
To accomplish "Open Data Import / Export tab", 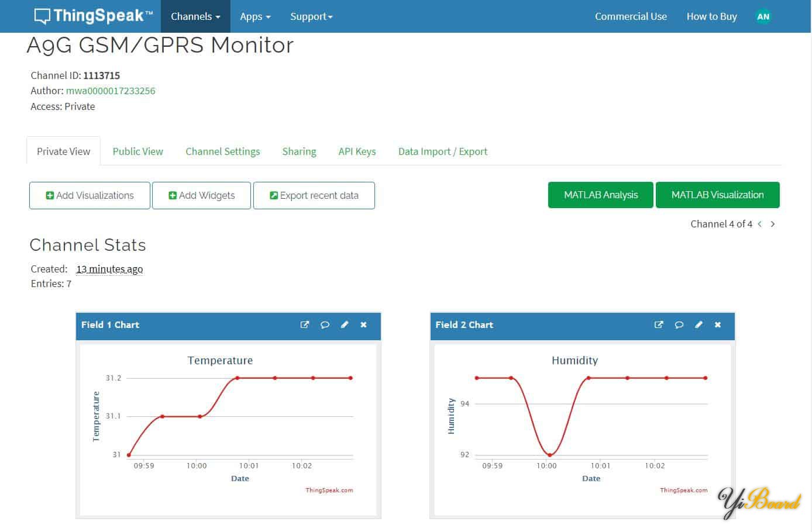I will click(x=442, y=151).
